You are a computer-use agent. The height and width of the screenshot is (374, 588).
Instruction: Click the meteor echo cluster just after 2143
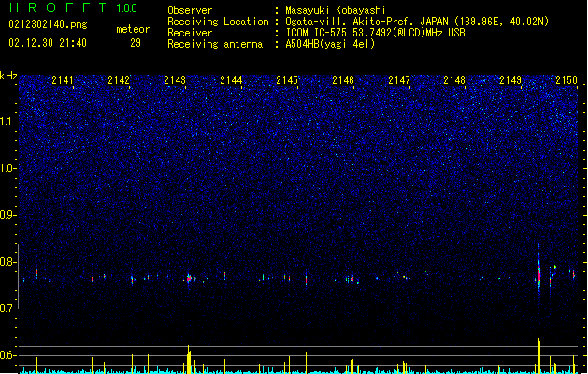pyautogui.click(x=189, y=279)
